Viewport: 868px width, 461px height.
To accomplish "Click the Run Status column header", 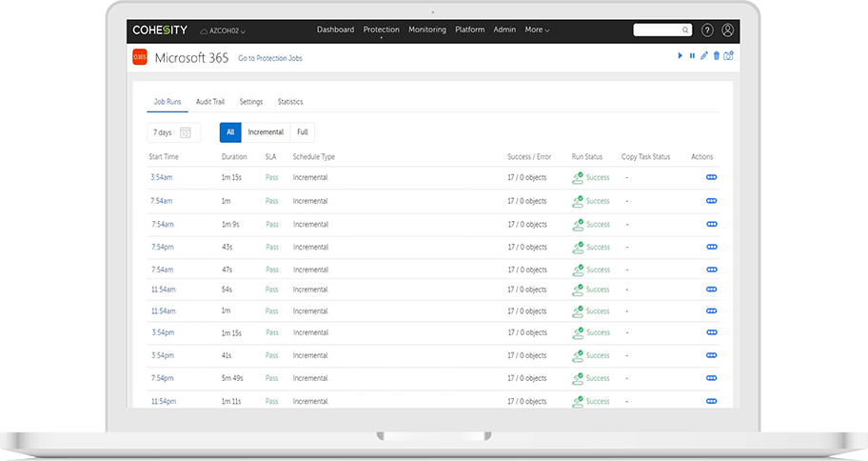I will pyautogui.click(x=587, y=157).
